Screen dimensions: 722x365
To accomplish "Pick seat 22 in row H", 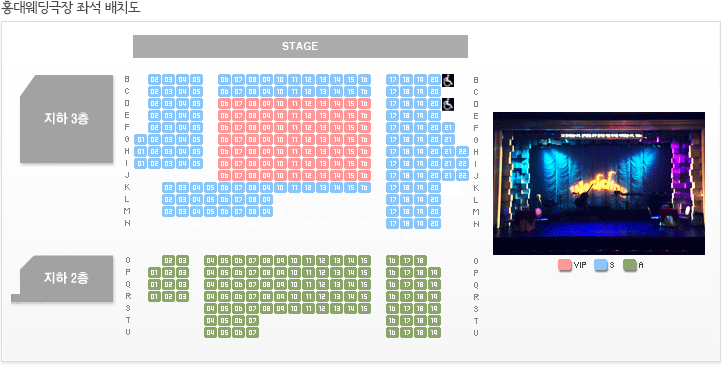I will pos(462,151).
